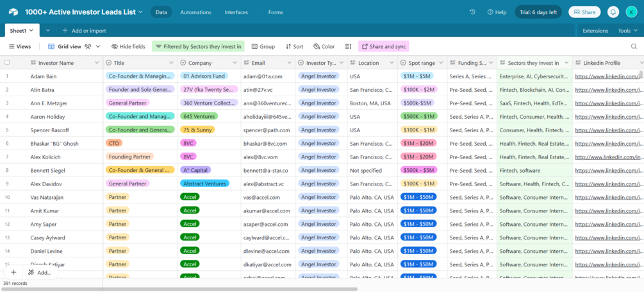Image resolution: width=644 pixels, height=292 pixels.
Task: Click the Share and sync button
Action: (x=384, y=46)
